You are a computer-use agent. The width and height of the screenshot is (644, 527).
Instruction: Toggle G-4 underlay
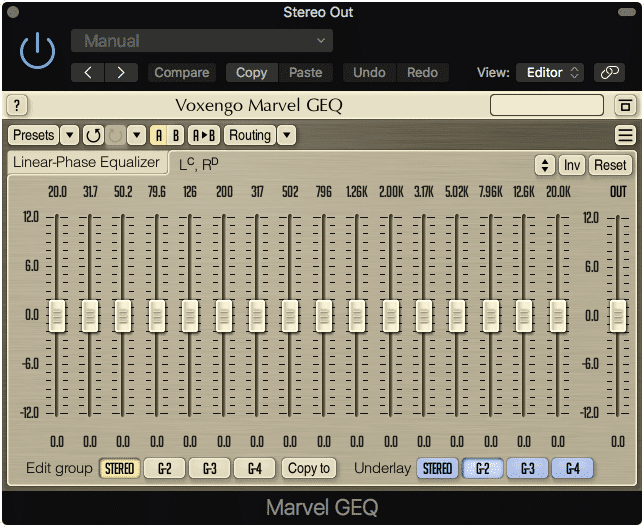[573, 468]
